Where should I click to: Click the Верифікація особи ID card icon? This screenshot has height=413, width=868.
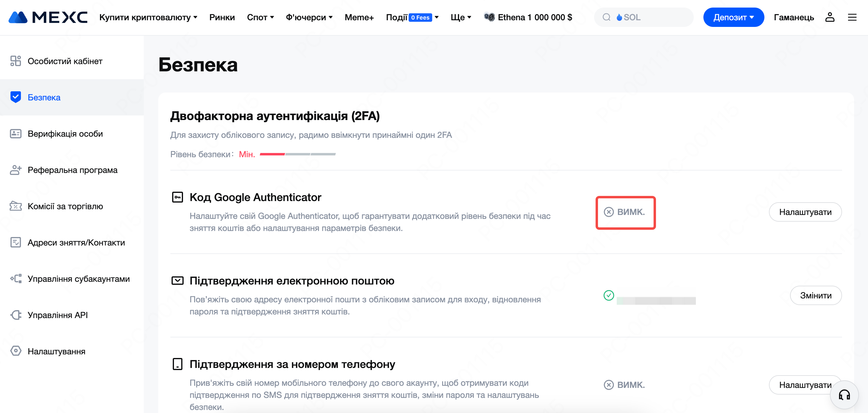pyautogui.click(x=15, y=134)
